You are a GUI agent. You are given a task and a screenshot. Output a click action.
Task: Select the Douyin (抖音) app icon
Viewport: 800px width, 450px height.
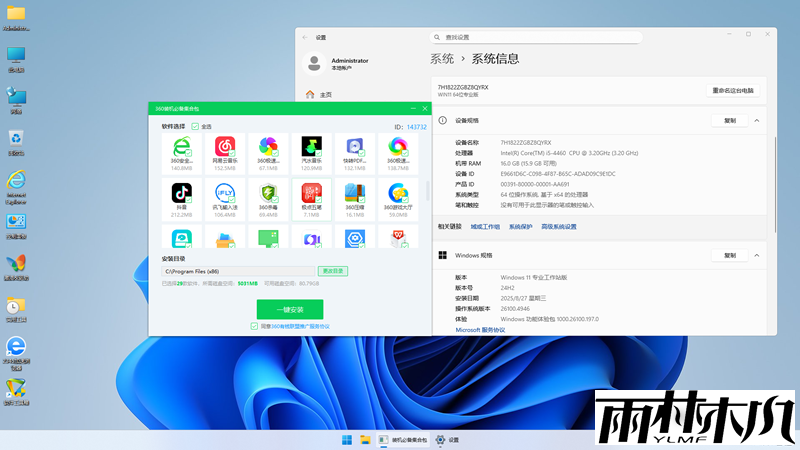tap(181, 192)
